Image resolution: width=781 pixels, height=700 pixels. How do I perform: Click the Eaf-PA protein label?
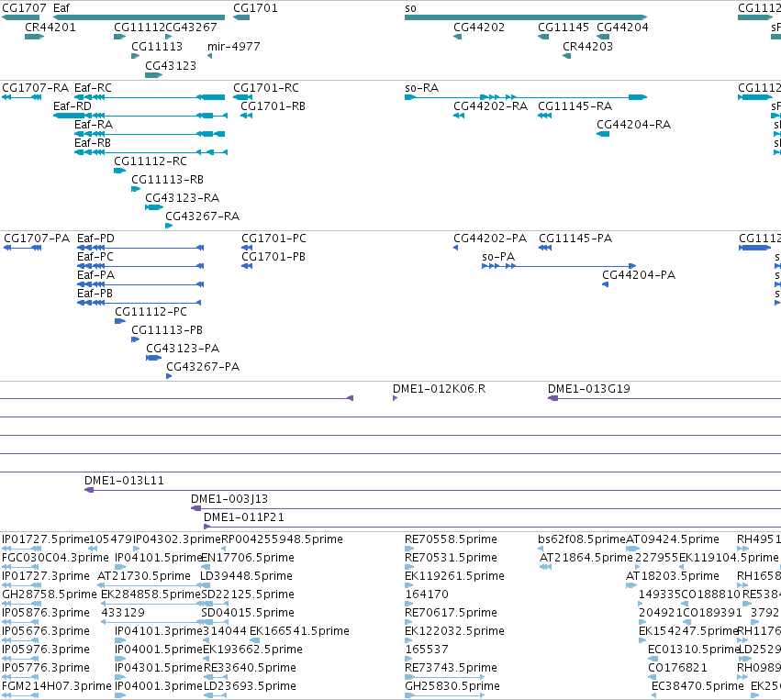point(96,275)
